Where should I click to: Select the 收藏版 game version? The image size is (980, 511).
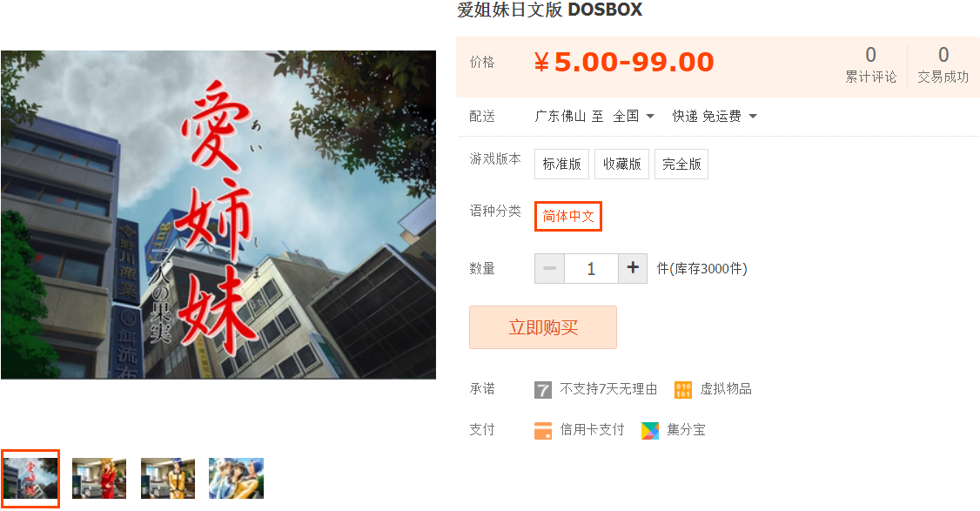coord(622,164)
